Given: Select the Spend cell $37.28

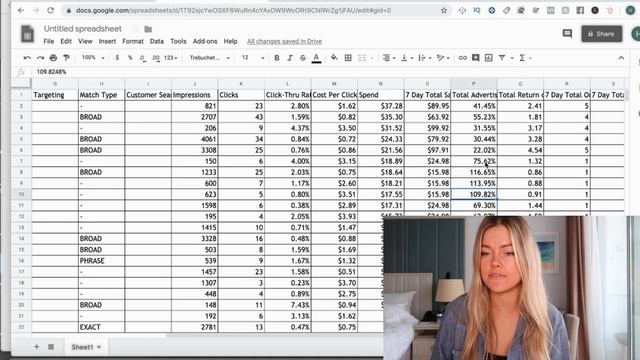Looking at the screenshot, I should click(381, 106).
